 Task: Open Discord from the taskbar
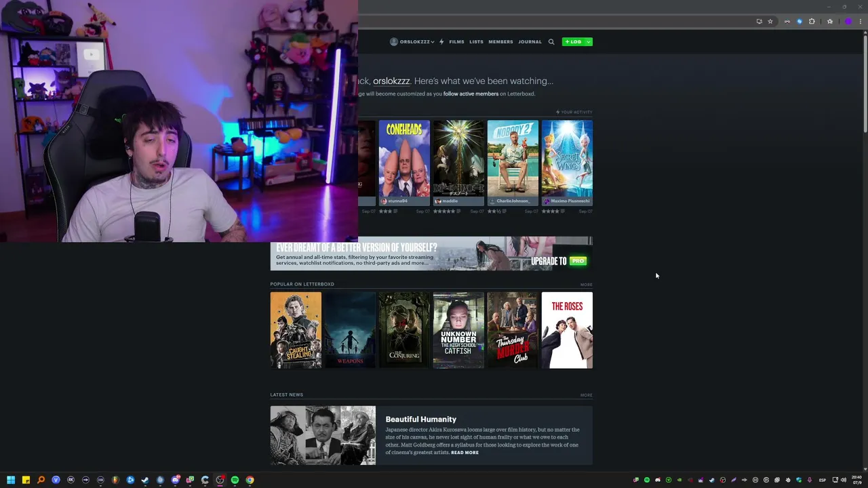pyautogui.click(x=175, y=480)
